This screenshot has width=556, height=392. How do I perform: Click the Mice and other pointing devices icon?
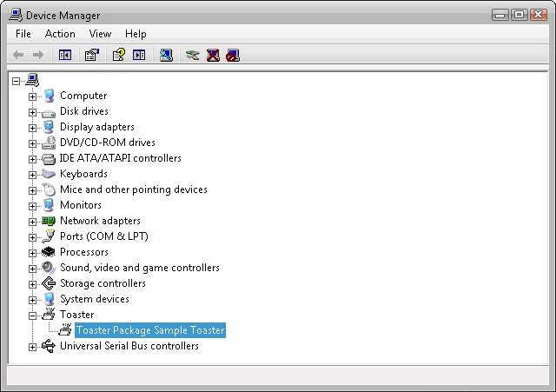click(x=49, y=189)
